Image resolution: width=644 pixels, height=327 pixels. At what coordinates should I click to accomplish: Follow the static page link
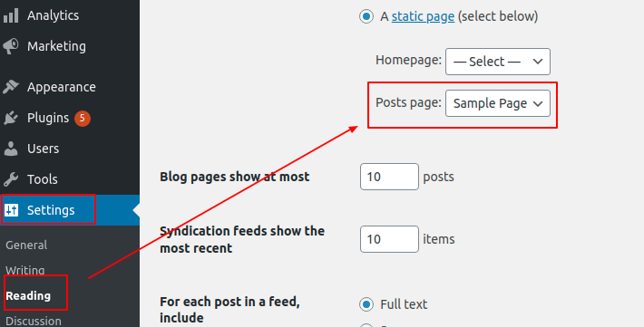click(x=423, y=16)
